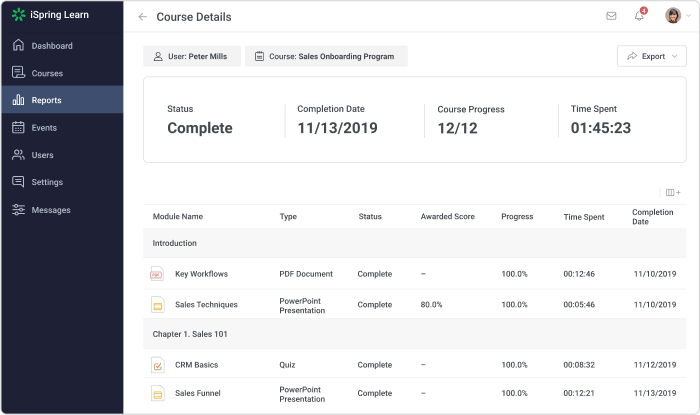Open the user avatar account menu

677,16
